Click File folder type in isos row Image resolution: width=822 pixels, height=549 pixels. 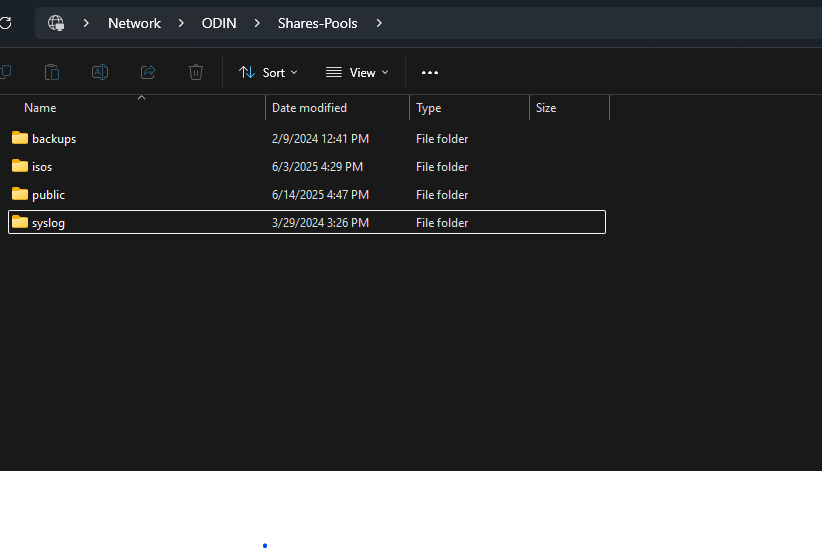[x=442, y=167]
